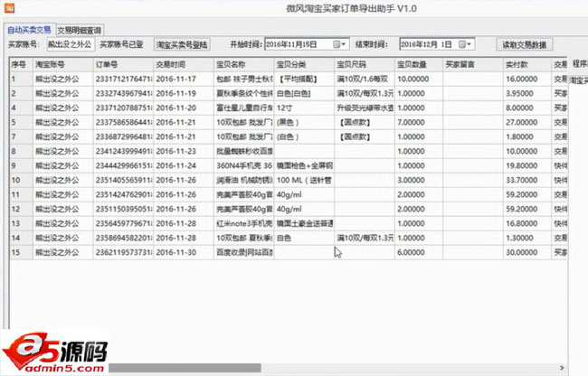Click the quantity 3.00000 cell
The image size is (588, 376).
click(419, 180)
